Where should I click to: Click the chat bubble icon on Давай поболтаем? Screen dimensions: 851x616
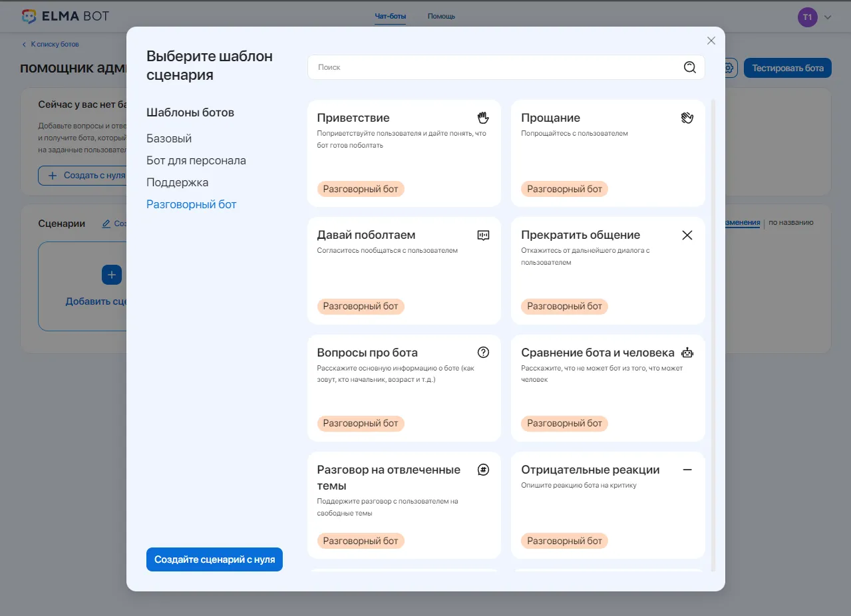click(483, 235)
